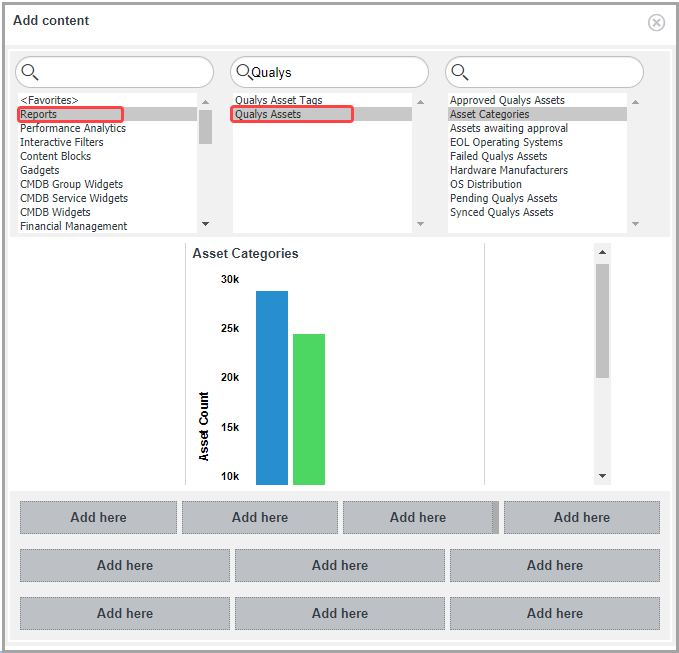
Task: Select Approved Qualys Assets report
Action: tap(537, 100)
